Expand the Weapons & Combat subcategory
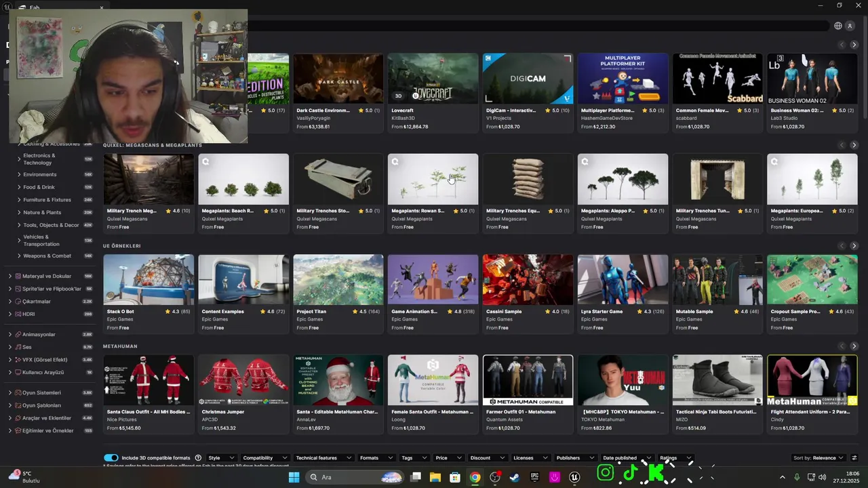 [x=18, y=256]
